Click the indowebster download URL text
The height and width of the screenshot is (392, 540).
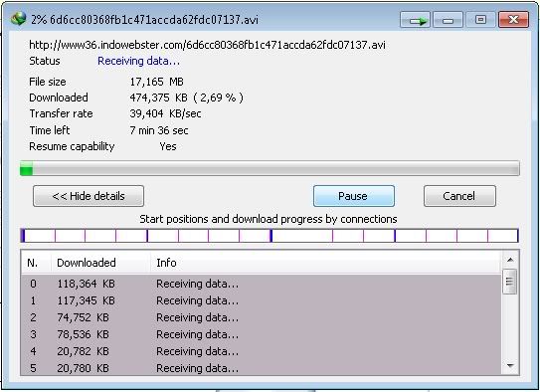207,45
